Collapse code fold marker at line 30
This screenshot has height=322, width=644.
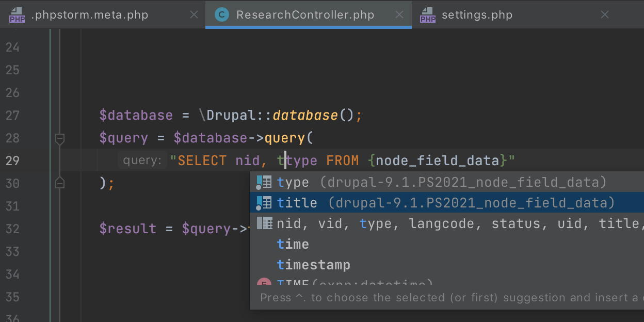click(60, 183)
